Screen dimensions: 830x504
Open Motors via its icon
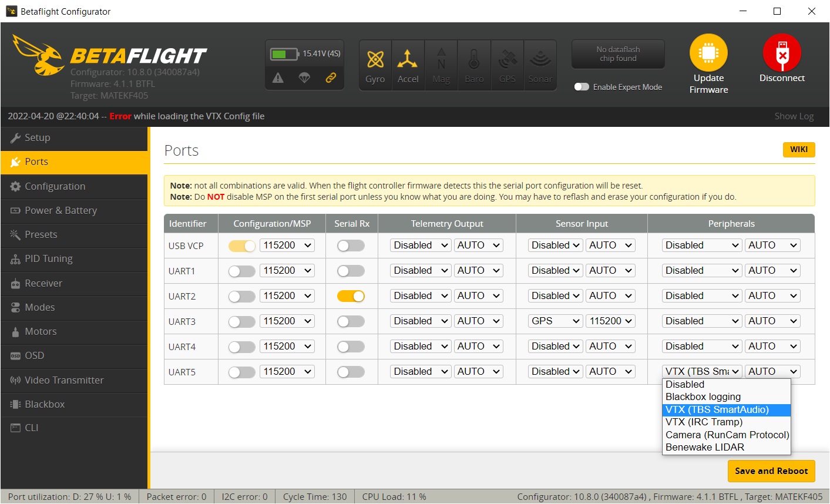click(x=16, y=332)
